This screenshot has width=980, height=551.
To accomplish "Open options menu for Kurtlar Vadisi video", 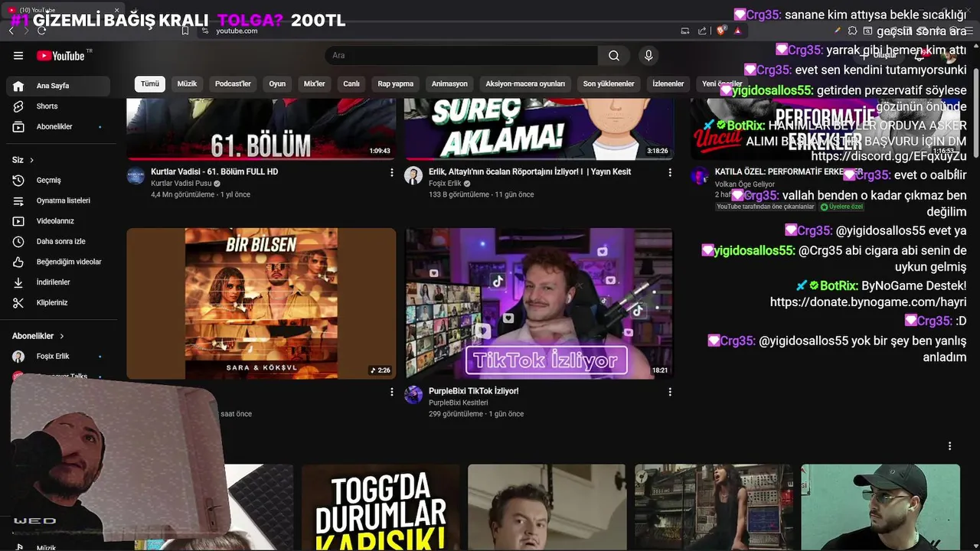I will (392, 173).
